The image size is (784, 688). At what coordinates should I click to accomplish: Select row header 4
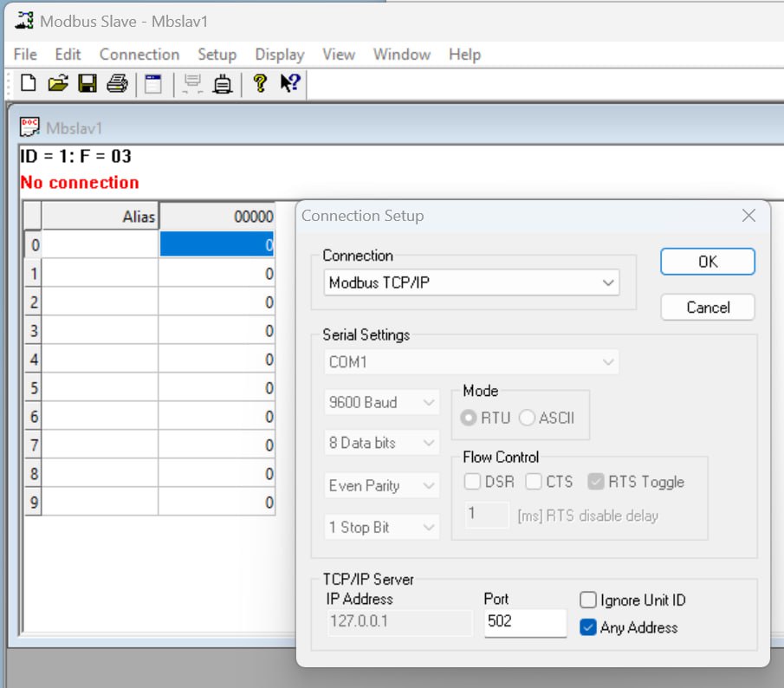tap(34, 359)
